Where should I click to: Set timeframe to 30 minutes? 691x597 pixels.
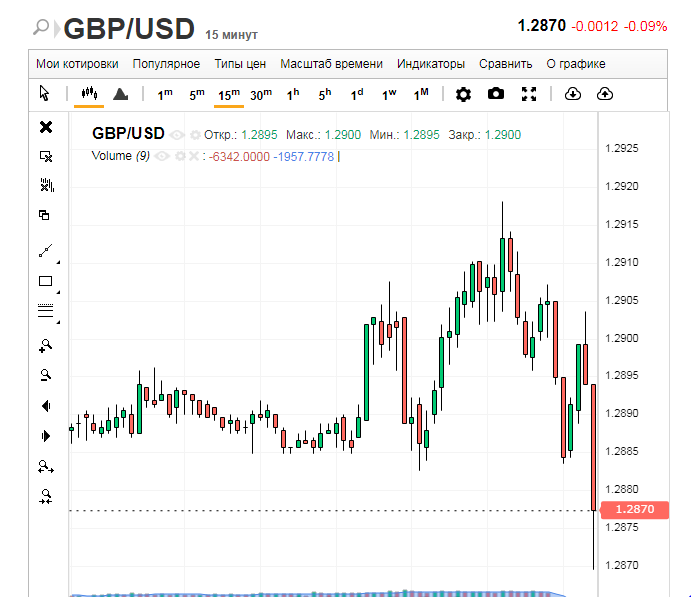[261, 94]
